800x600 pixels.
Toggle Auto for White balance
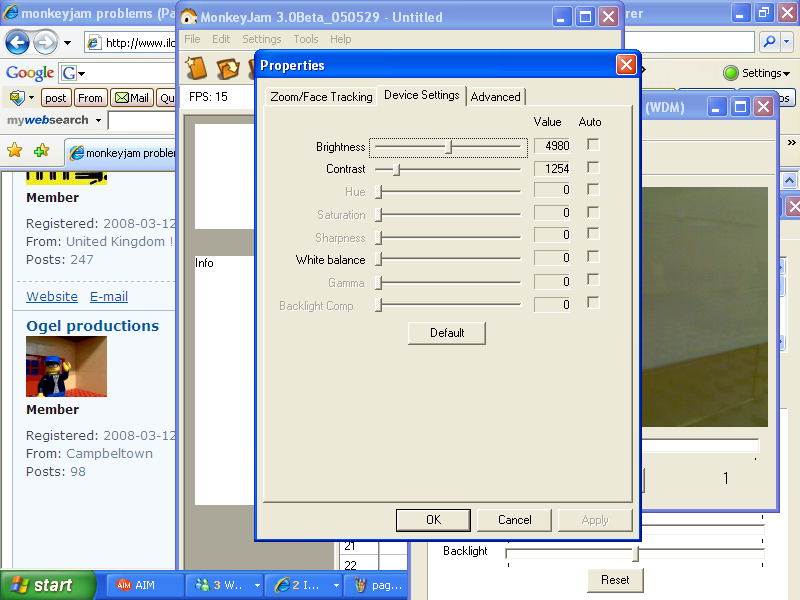coord(591,258)
